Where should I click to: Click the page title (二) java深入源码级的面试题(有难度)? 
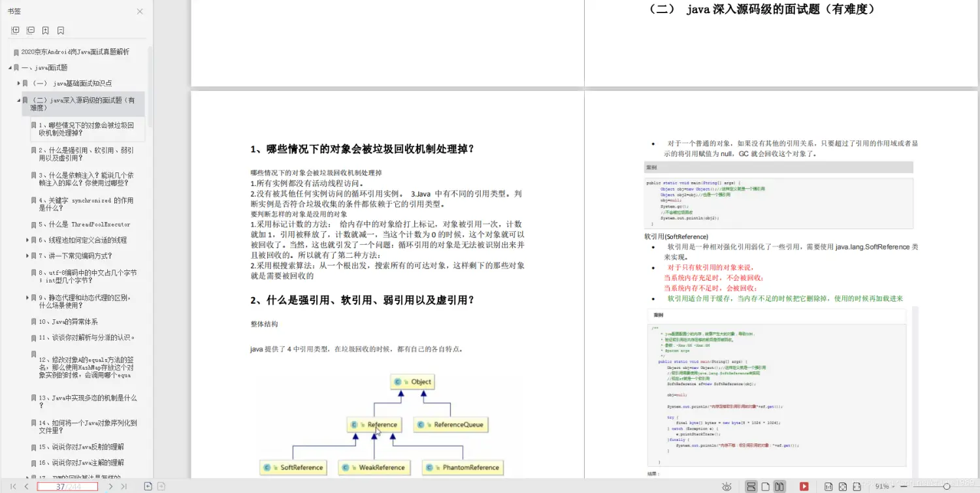(761, 10)
